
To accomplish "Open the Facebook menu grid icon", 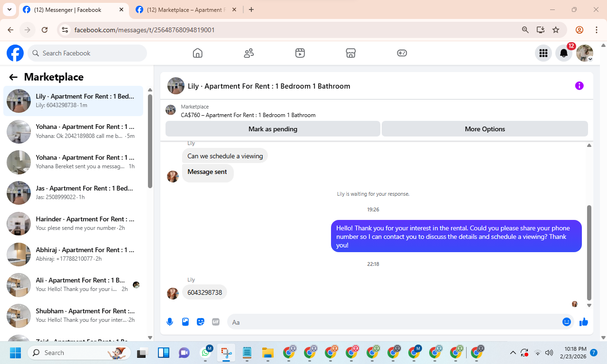I will [543, 53].
